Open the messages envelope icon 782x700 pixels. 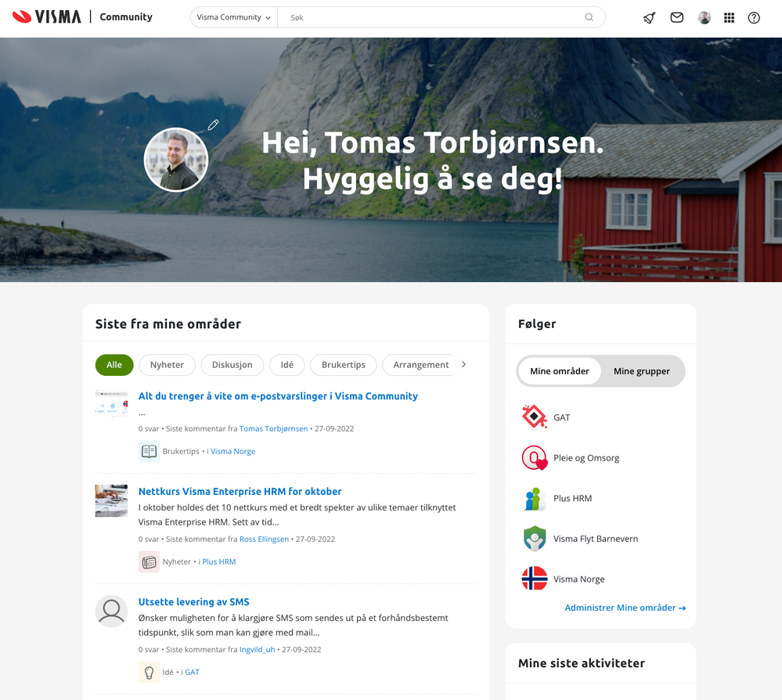[x=677, y=18]
